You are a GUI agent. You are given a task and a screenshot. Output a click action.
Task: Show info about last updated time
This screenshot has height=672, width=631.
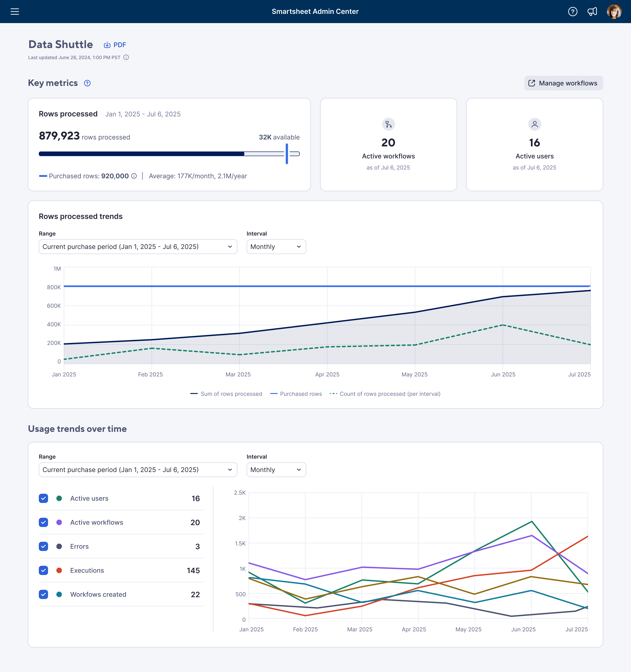pos(126,58)
